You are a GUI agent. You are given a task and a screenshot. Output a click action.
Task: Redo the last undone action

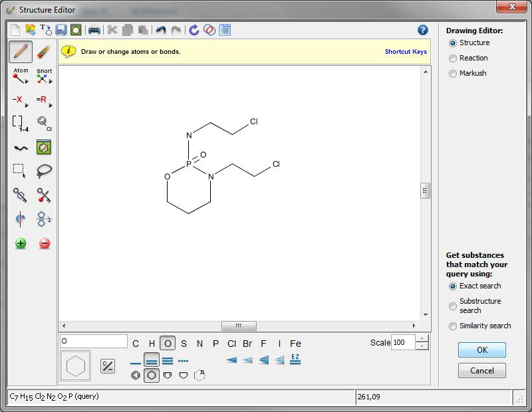point(176,30)
